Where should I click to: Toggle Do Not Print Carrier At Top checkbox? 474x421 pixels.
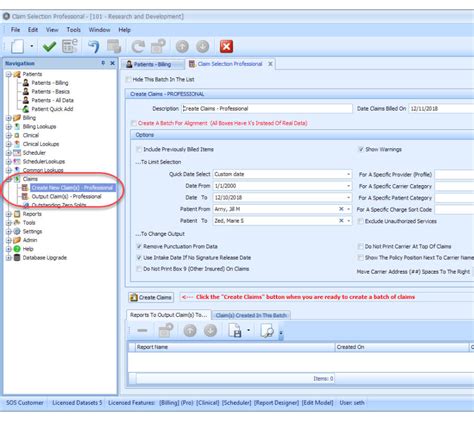point(360,246)
